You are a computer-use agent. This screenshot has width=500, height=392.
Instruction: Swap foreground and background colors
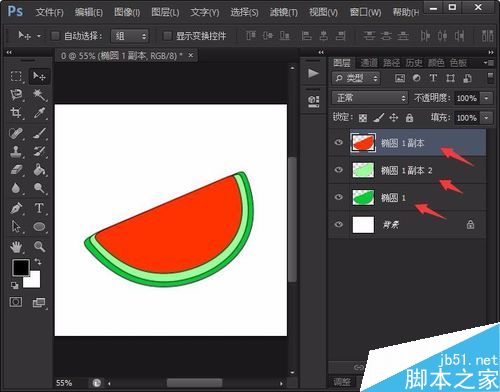pos(38,262)
